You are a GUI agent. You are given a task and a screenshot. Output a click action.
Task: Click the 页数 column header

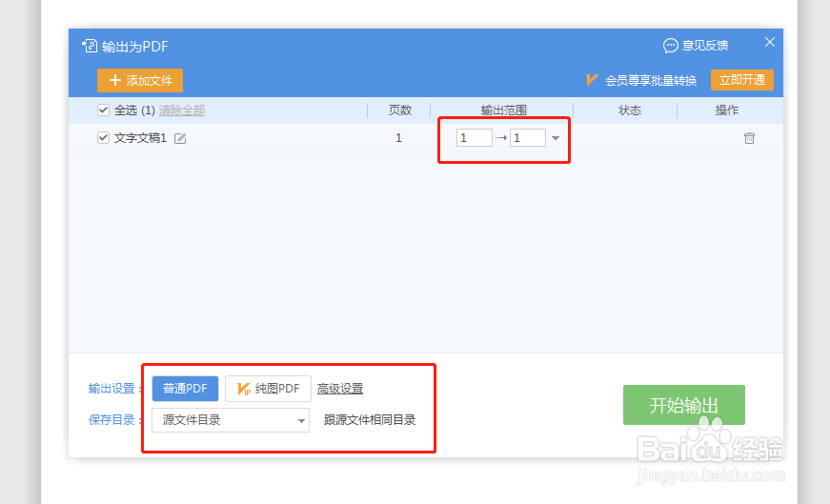pos(399,111)
